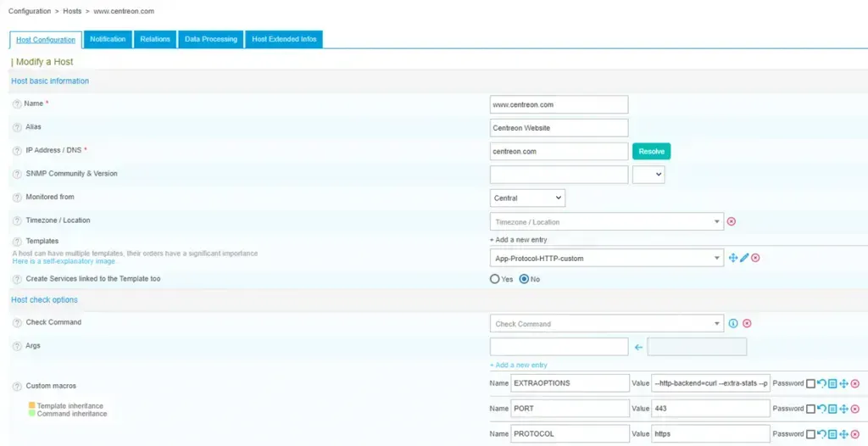Open the self-explanatory image link
This screenshot has height=446, width=868.
[64, 261]
